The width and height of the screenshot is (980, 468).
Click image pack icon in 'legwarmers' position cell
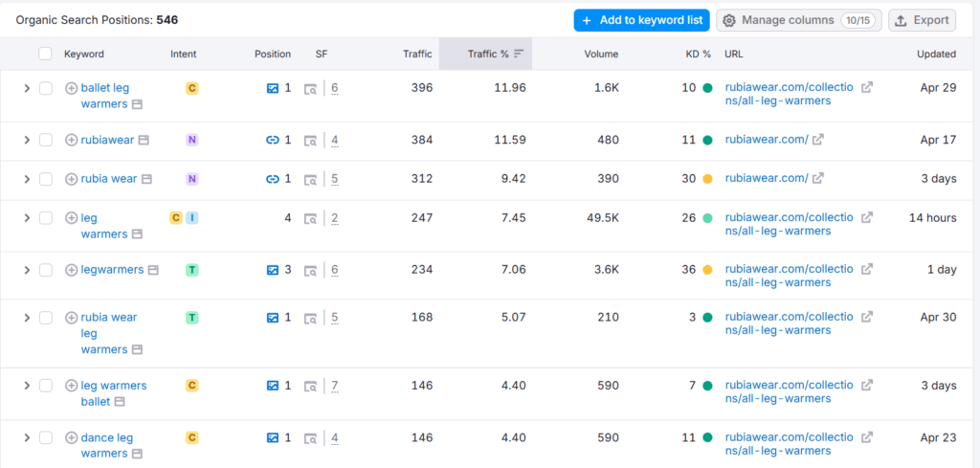(x=273, y=270)
